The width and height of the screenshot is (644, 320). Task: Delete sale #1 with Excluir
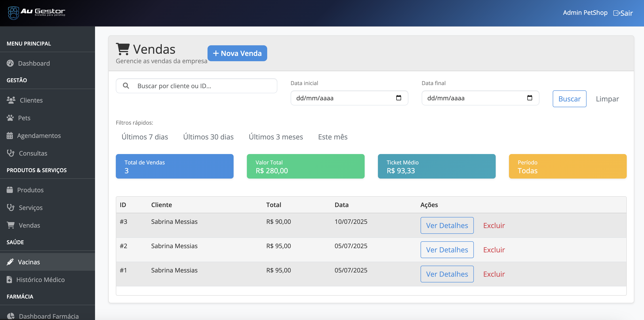pos(494,274)
